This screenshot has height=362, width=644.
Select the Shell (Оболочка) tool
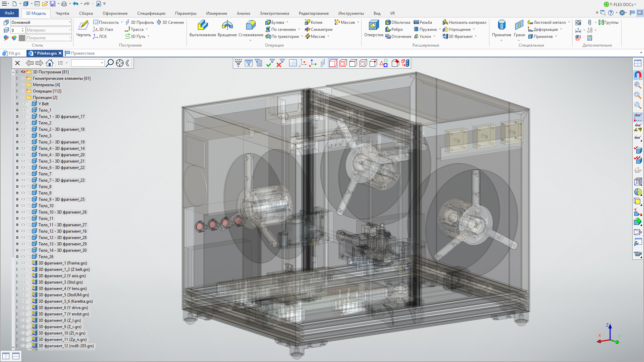pos(398,22)
